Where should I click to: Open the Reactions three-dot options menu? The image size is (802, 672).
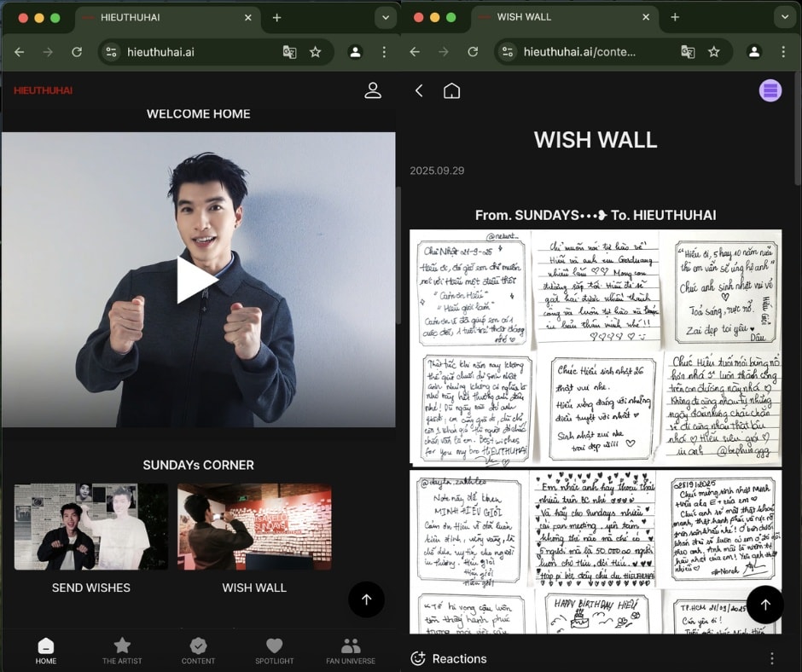click(772, 658)
